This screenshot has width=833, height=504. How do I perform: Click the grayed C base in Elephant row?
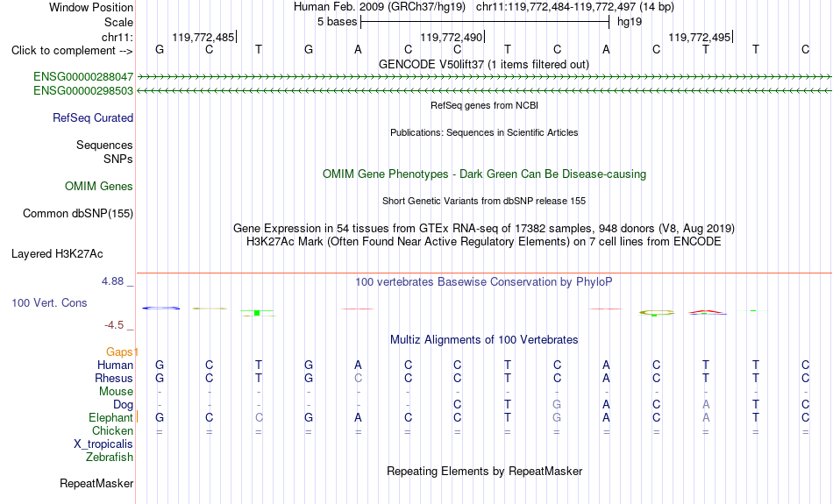click(x=259, y=418)
